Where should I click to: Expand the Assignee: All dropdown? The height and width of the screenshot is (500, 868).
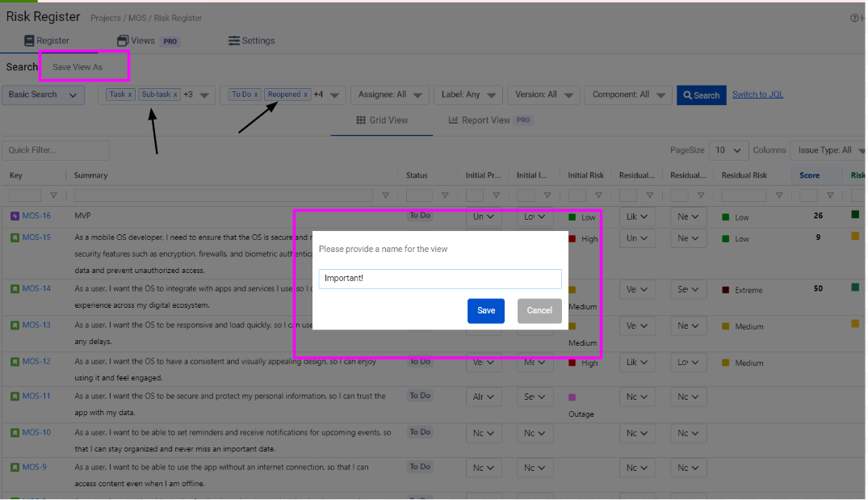[x=390, y=95]
